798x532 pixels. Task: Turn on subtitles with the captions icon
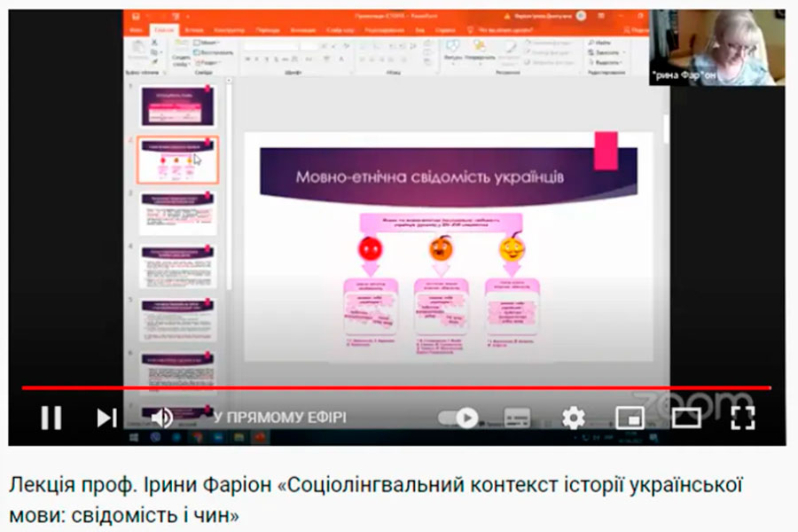(x=517, y=418)
